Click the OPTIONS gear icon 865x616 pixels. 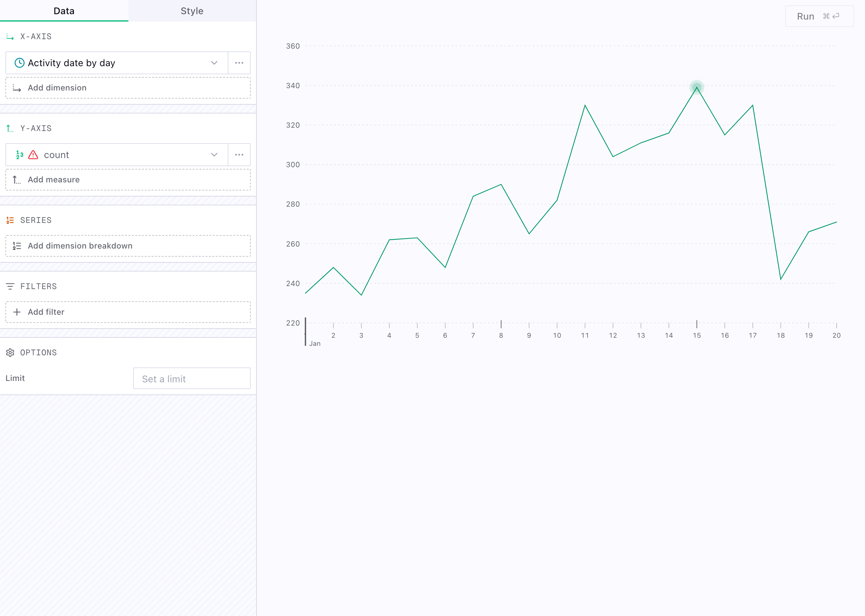tap(10, 352)
